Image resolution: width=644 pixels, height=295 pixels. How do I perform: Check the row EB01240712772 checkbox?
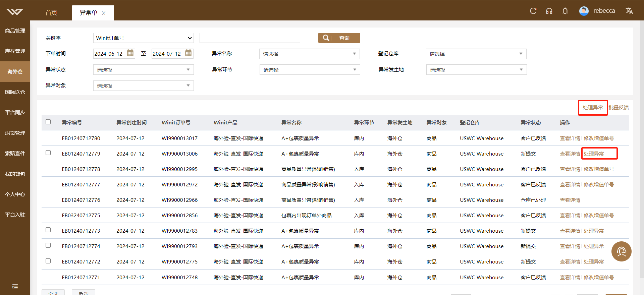(x=48, y=261)
